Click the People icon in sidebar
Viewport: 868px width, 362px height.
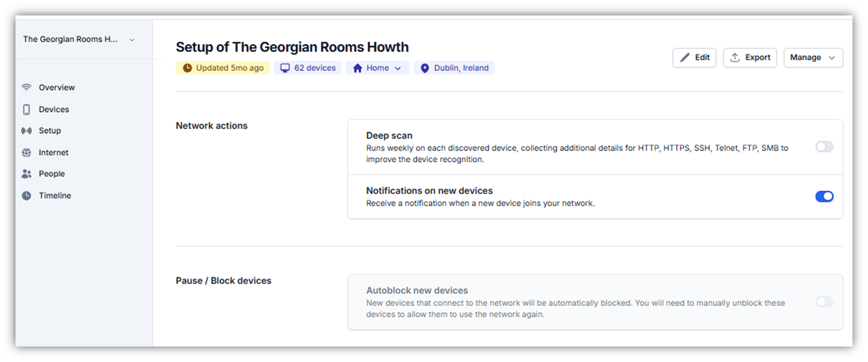[x=27, y=174]
